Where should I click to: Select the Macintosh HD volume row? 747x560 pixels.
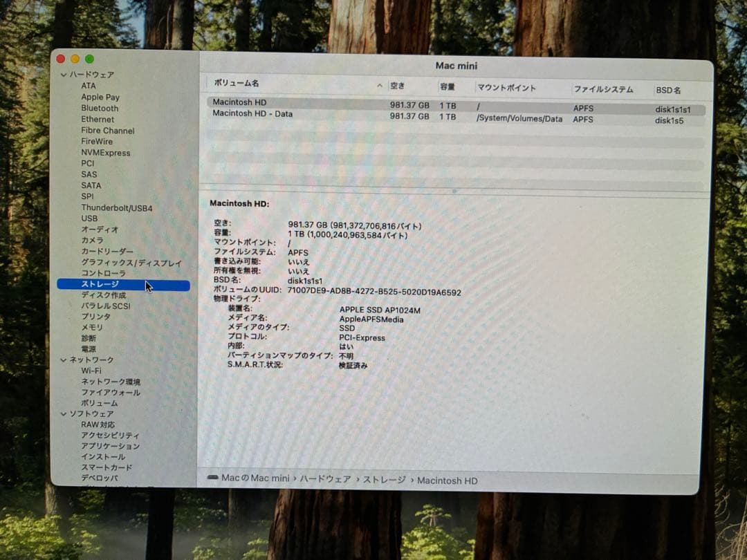pyautogui.click(x=456, y=105)
